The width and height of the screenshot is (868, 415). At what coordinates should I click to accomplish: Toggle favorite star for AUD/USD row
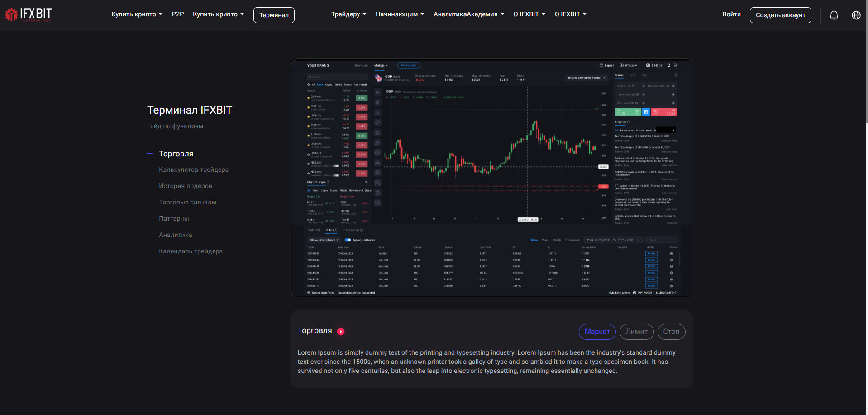tap(308, 135)
